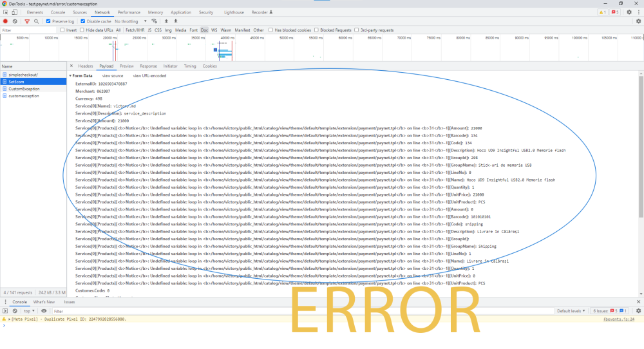Click the document icon beside CustomException request
The image size is (644, 349).
pos(5,89)
